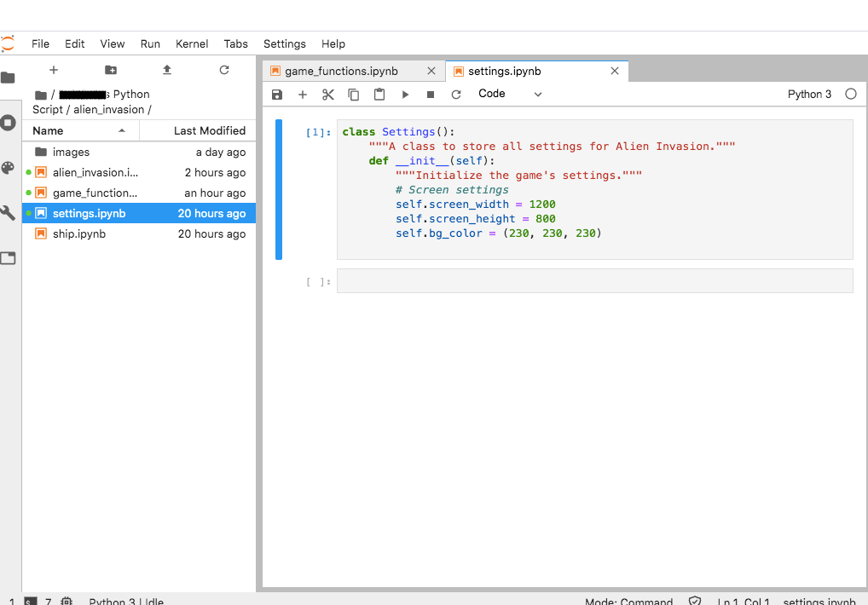Click the Upload Files icon
This screenshot has height=605, width=868.
[167, 70]
